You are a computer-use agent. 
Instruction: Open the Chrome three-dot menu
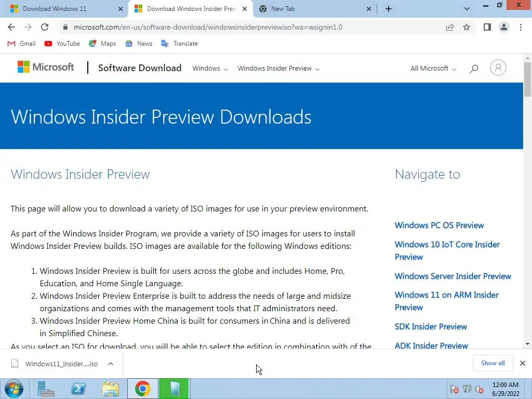521,27
